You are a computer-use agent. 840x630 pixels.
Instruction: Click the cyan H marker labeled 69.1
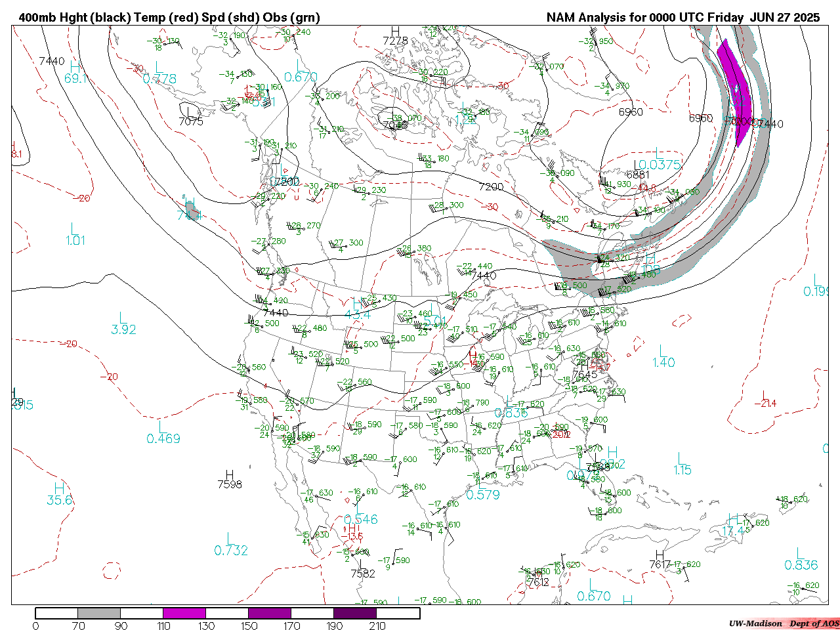75,67
